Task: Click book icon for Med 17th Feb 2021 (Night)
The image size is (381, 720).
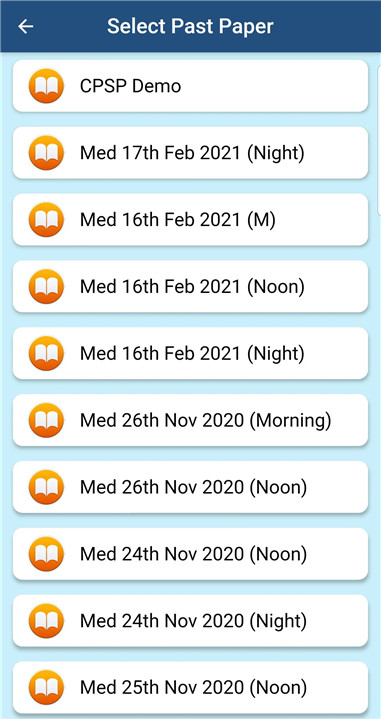Action: tap(46, 152)
